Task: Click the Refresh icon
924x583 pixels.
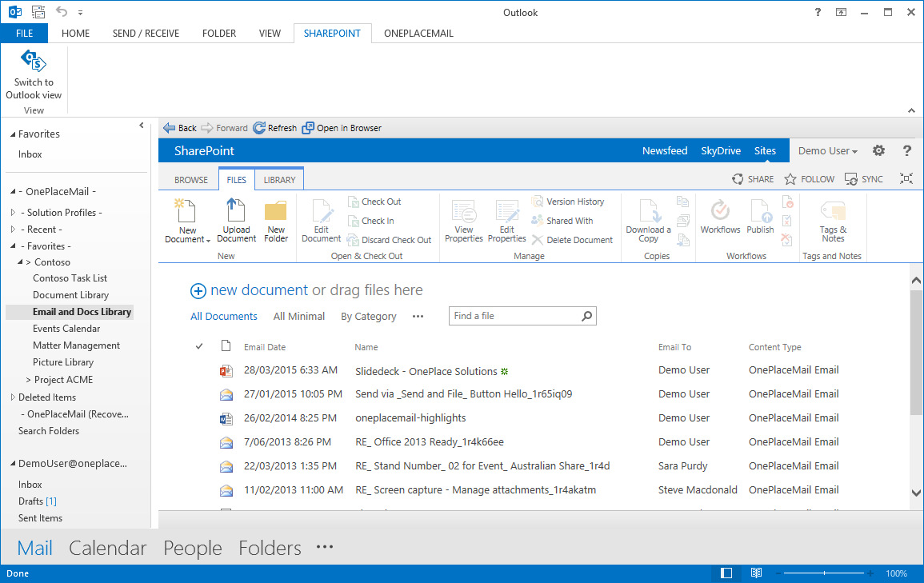Action: (259, 128)
